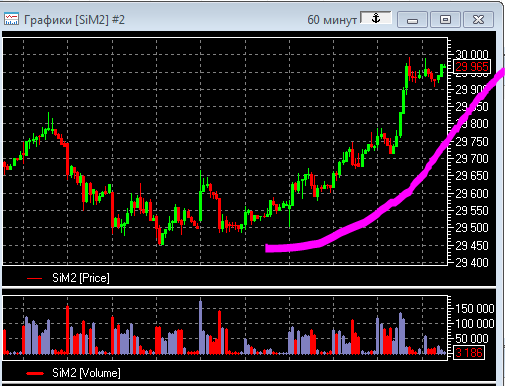Click the current price label 29 965
This screenshot has height=386, width=505.
point(472,67)
